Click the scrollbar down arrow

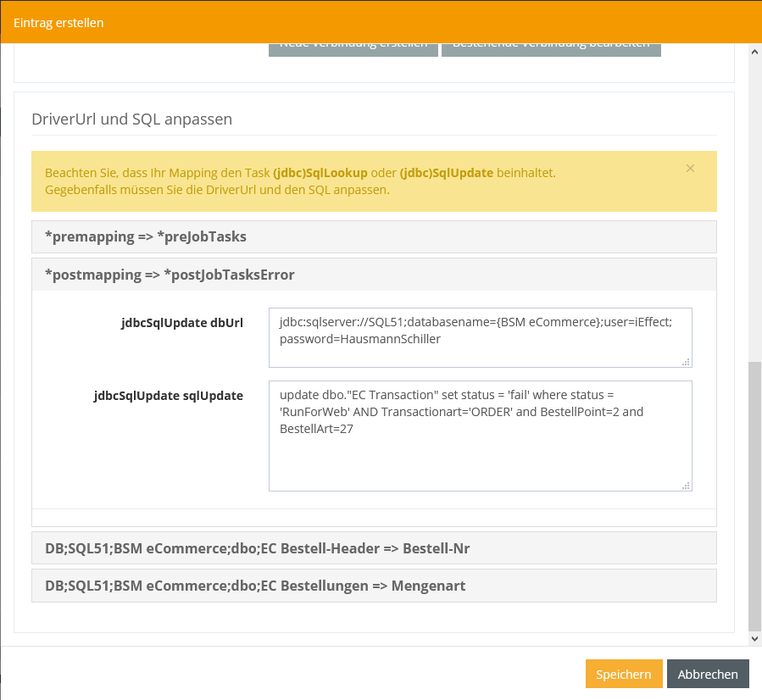click(x=754, y=638)
